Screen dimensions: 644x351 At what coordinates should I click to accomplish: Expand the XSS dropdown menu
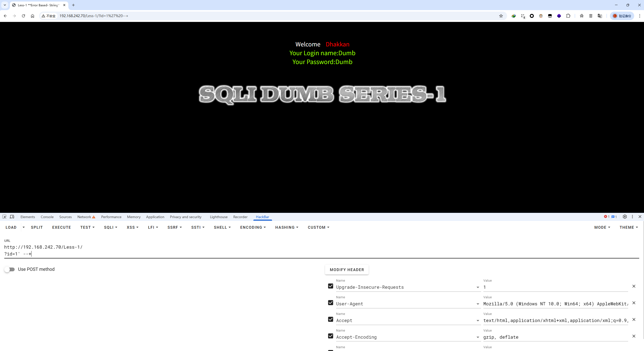tap(133, 227)
